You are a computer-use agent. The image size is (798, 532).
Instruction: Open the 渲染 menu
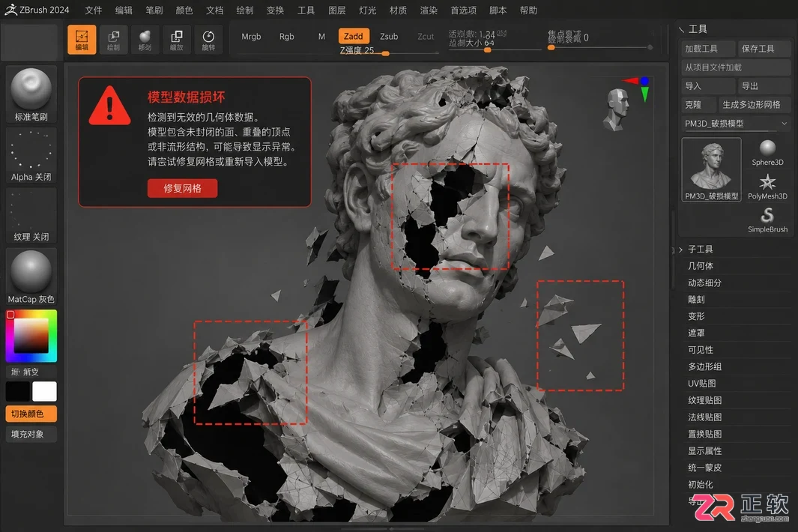pyautogui.click(x=429, y=10)
